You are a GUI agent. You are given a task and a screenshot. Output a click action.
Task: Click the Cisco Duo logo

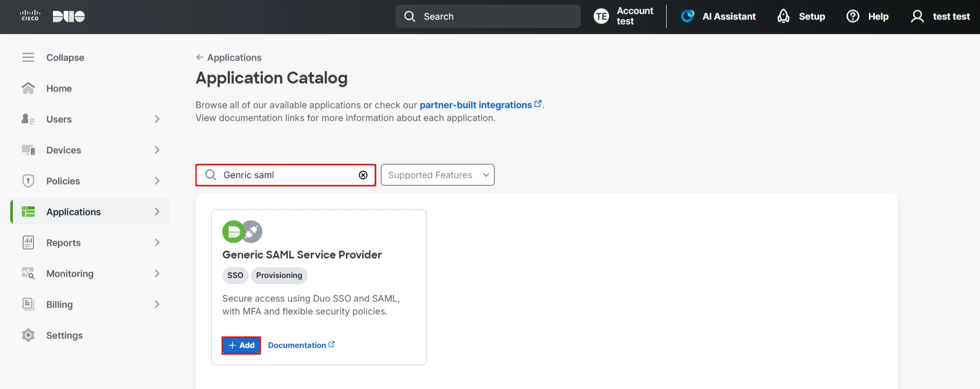(52, 16)
